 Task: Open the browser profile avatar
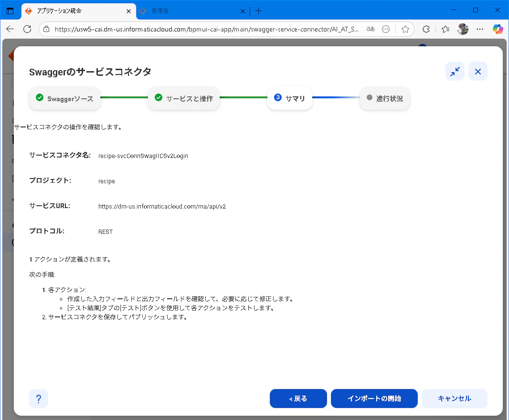pyautogui.click(x=463, y=29)
